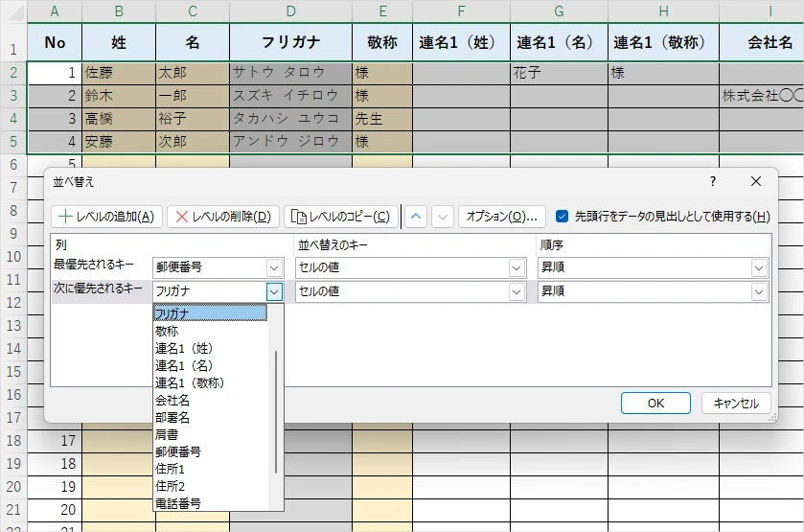Move sort level down with arrow
This screenshot has height=532, width=804.
443,217
